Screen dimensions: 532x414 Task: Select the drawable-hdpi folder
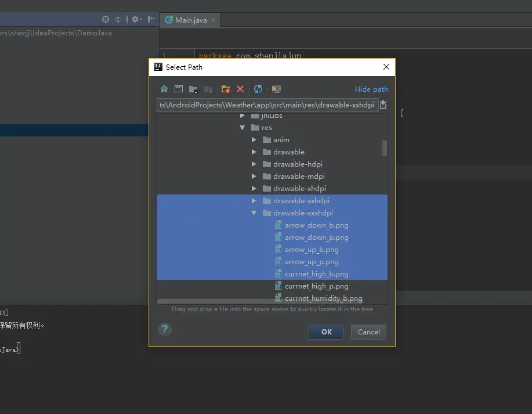pos(272,164)
